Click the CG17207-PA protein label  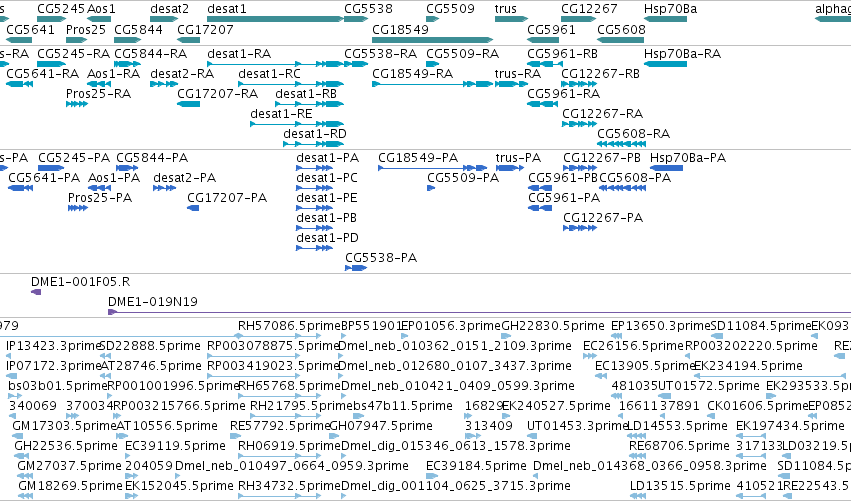tap(227, 198)
